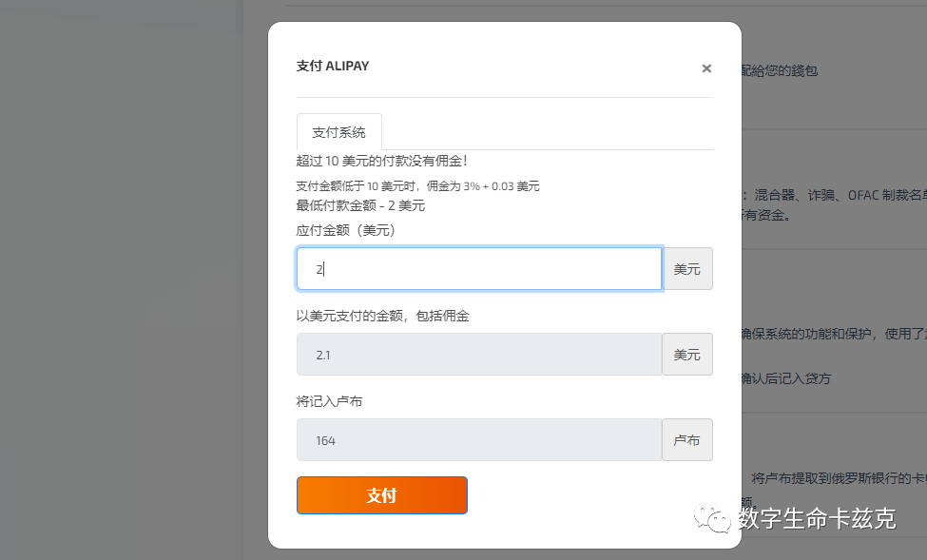Click the commission note about 3% + 0.03 美元
927x560 pixels.
pos(417,186)
